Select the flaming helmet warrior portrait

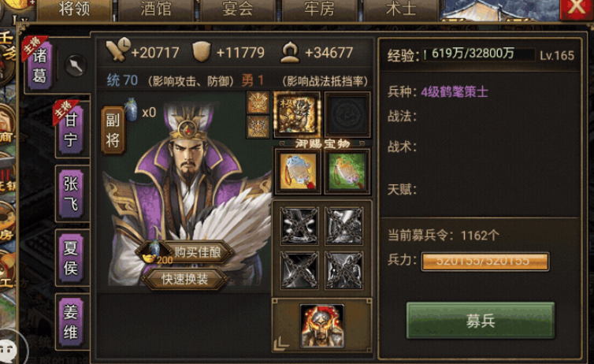(x=322, y=325)
